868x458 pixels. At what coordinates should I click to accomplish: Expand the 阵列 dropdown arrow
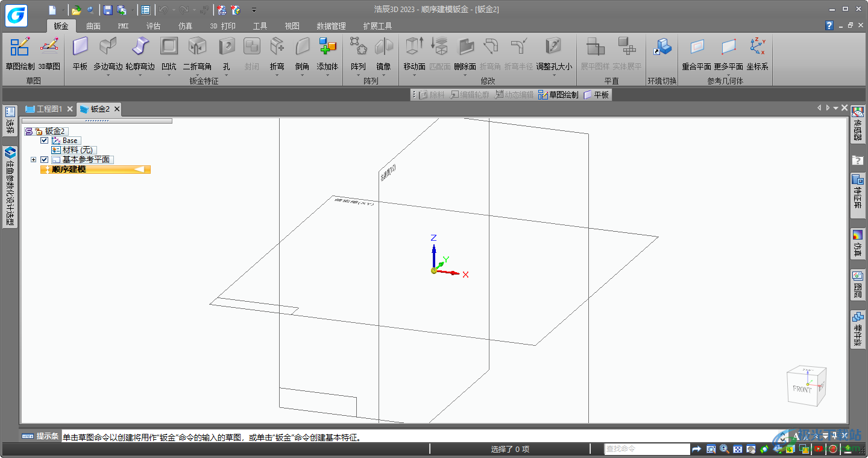(358, 75)
